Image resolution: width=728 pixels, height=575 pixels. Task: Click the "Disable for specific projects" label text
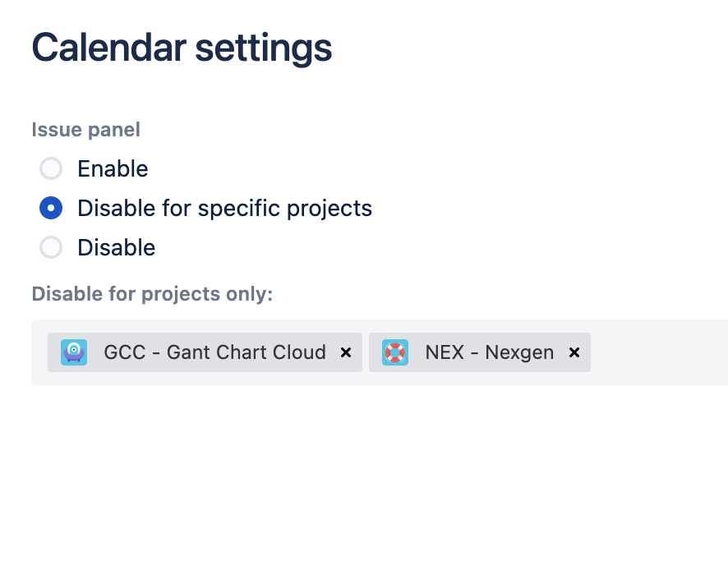tap(224, 208)
